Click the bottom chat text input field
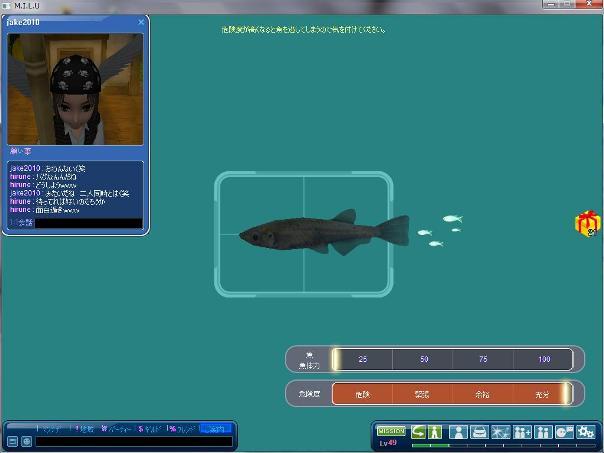The image size is (604, 453). click(x=133, y=441)
